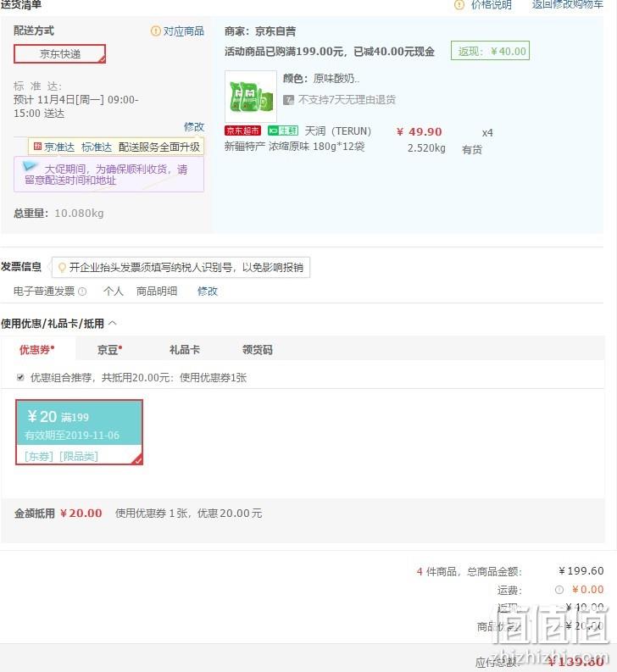Click the 有货 stock status text
Image resolution: width=617 pixels, height=672 pixels.
click(471, 150)
